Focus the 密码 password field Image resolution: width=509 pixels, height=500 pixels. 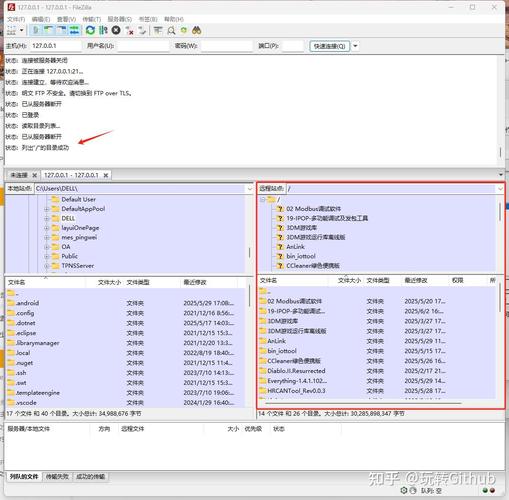click(x=227, y=46)
